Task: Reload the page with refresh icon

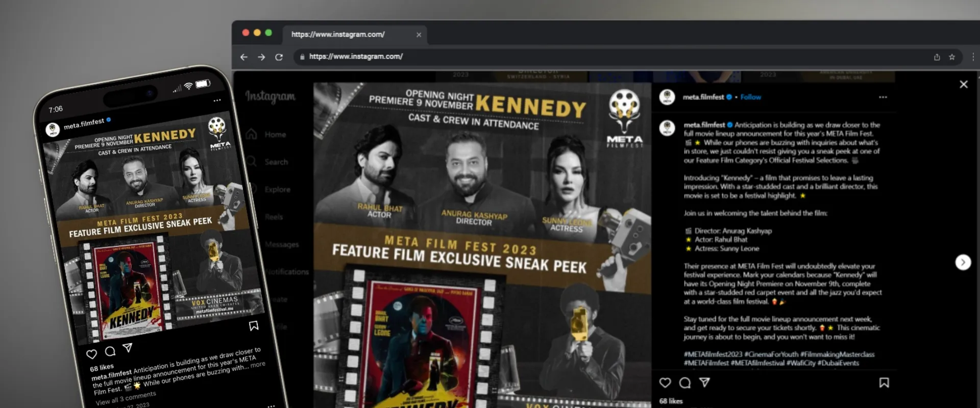Action: point(279,57)
